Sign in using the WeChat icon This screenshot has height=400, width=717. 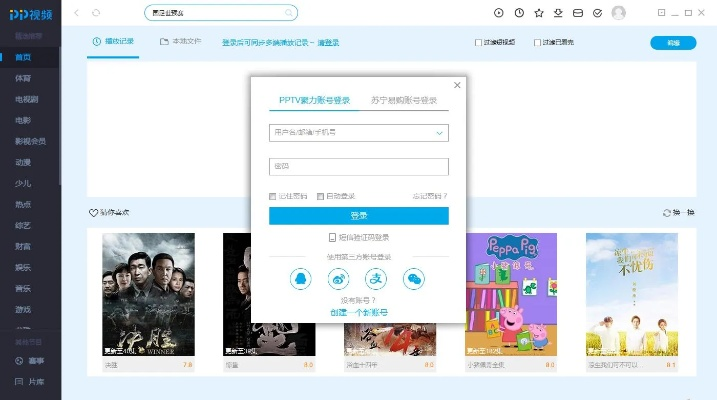pos(414,280)
